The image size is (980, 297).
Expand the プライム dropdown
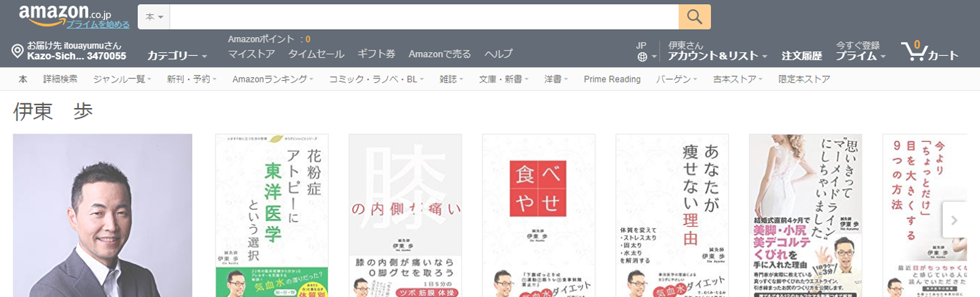(860, 56)
